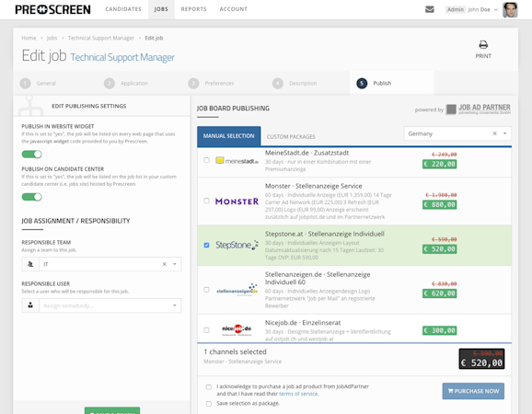Tick the JobAdPartner purchase acknowledgement checkbox
532x414 pixels.
209,387
